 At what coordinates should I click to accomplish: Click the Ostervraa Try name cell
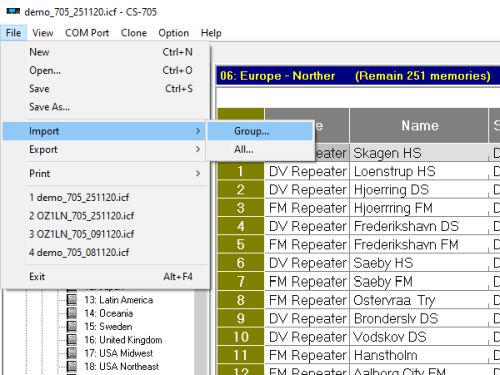click(x=419, y=300)
